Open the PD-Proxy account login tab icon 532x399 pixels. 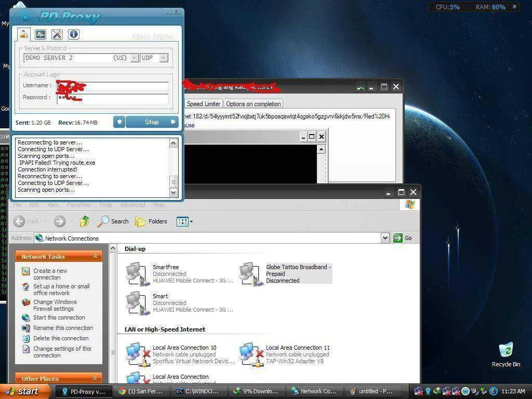[x=24, y=34]
